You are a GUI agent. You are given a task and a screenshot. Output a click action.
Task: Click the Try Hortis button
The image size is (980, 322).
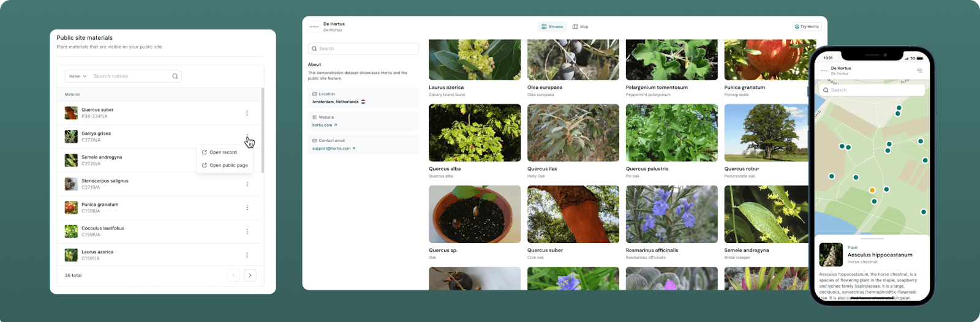[x=807, y=27]
